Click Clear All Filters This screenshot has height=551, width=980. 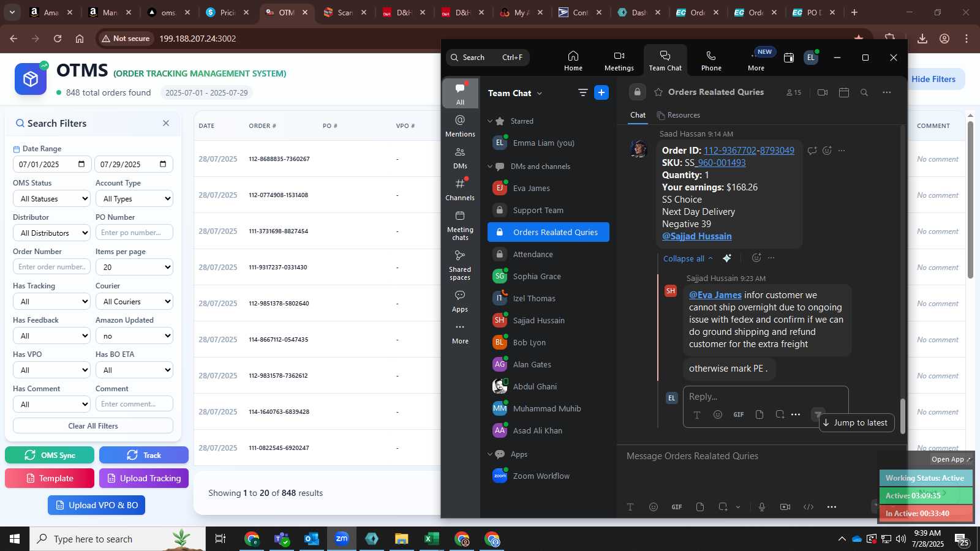(93, 425)
